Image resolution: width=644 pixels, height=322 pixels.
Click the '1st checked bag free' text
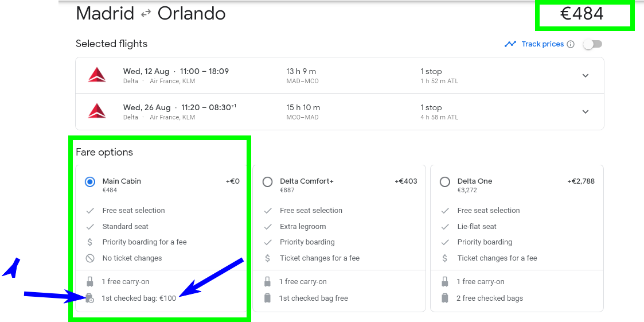click(x=313, y=298)
